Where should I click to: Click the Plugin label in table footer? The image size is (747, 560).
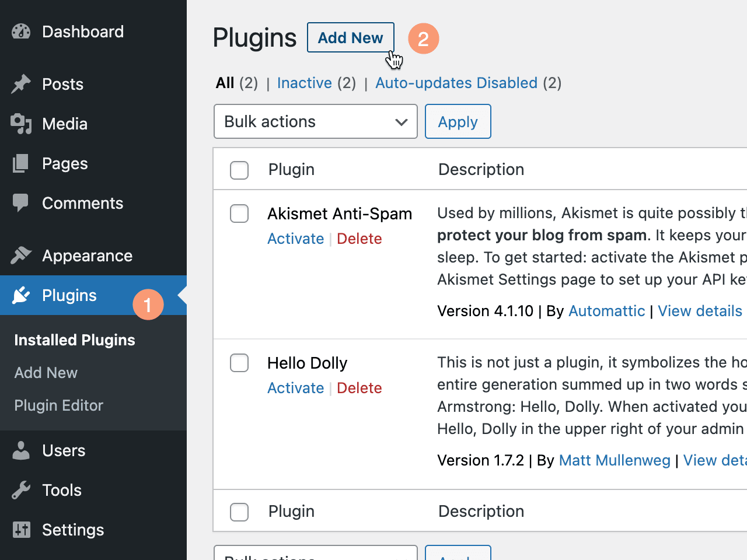point(291,512)
